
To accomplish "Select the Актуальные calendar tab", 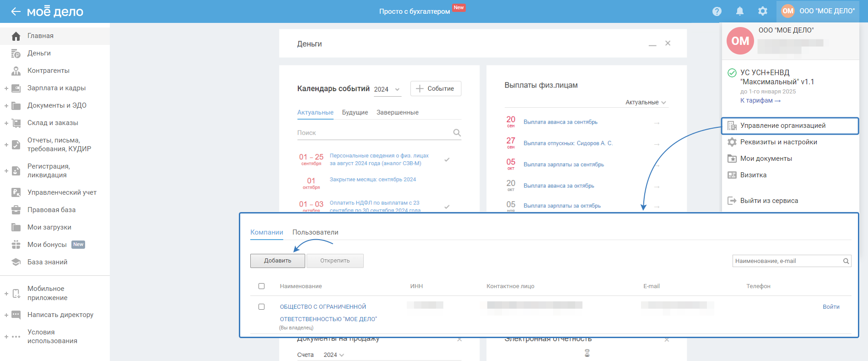I will 315,113.
